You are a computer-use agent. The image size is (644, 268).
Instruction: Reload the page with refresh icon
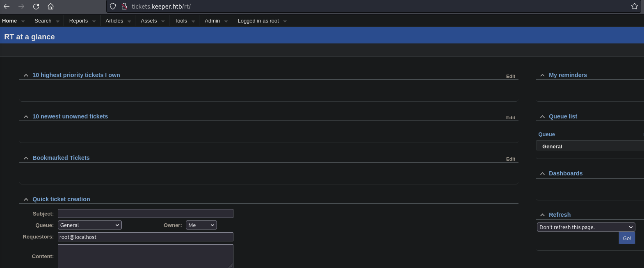point(36,7)
